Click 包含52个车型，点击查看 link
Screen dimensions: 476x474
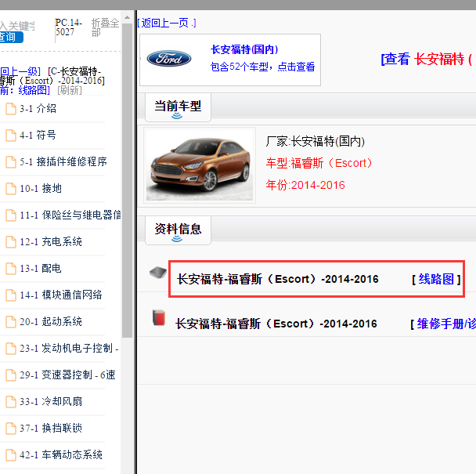(262, 67)
